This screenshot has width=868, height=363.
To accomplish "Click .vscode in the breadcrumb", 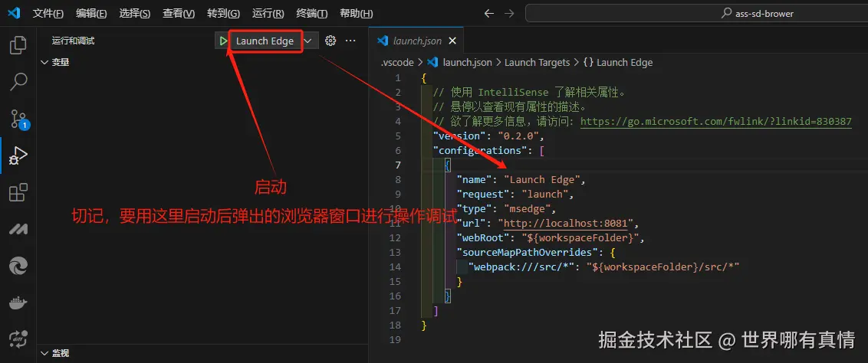I will (397, 63).
